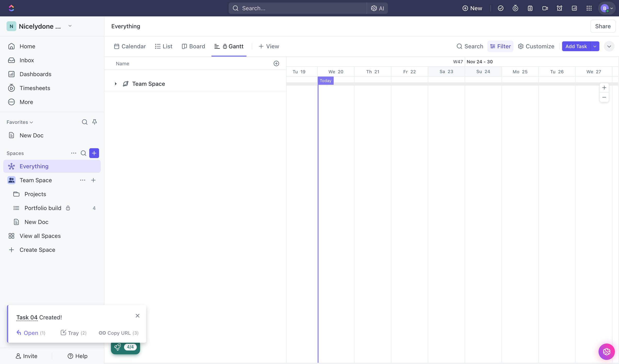Zoom out the Gantt timeline
The image size is (619, 364).
pyautogui.click(x=604, y=97)
